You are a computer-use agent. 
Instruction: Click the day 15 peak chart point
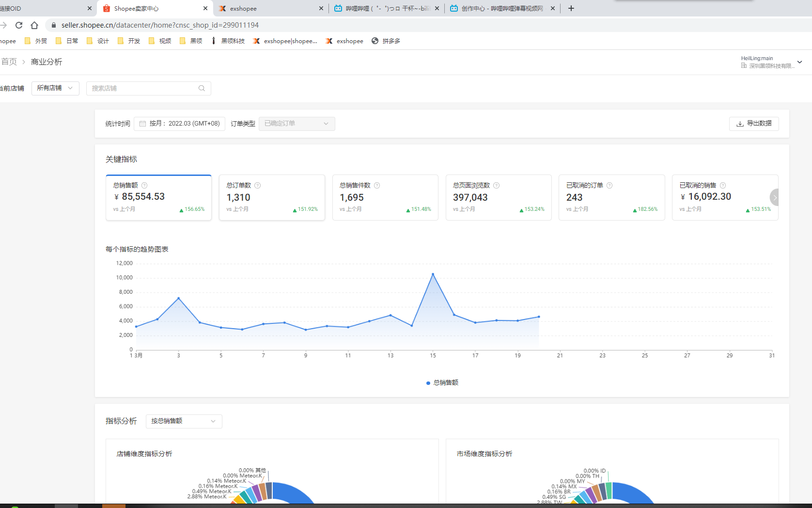[433, 274]
